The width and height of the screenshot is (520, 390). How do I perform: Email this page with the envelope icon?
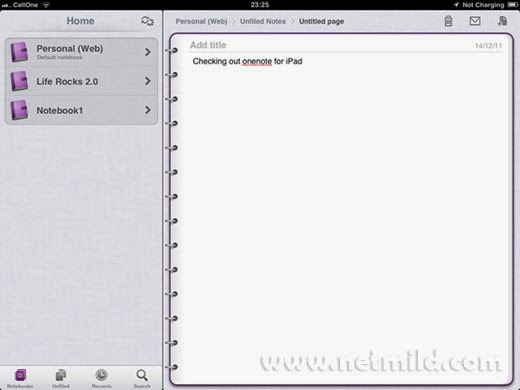click(475, 21)
